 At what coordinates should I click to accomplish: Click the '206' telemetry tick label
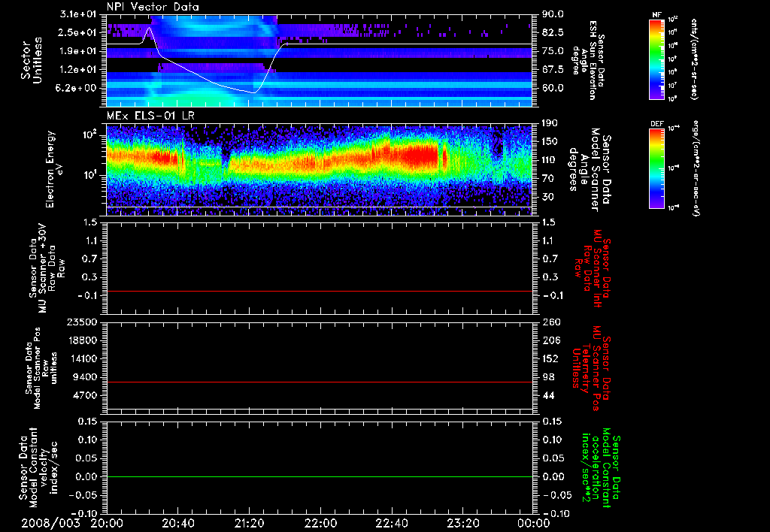550,340
